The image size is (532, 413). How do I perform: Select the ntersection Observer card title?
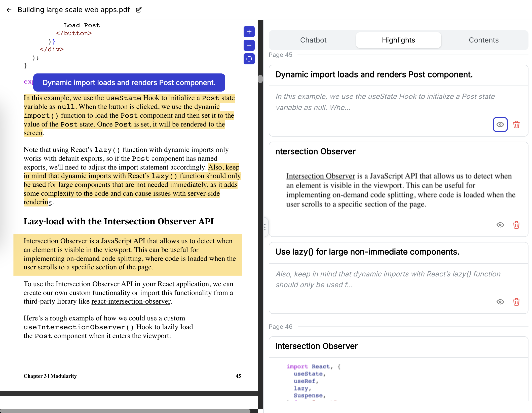coord(315,152)
